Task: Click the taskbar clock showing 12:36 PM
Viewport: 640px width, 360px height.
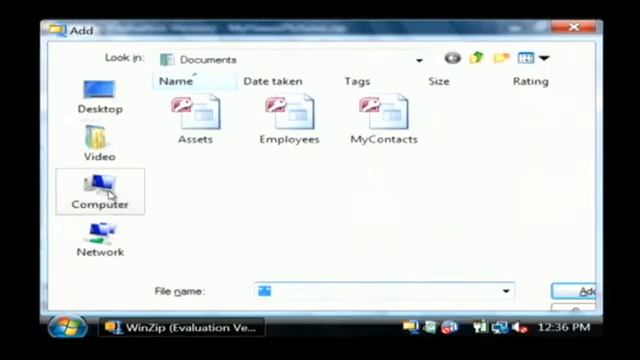Action: (564, 327)
